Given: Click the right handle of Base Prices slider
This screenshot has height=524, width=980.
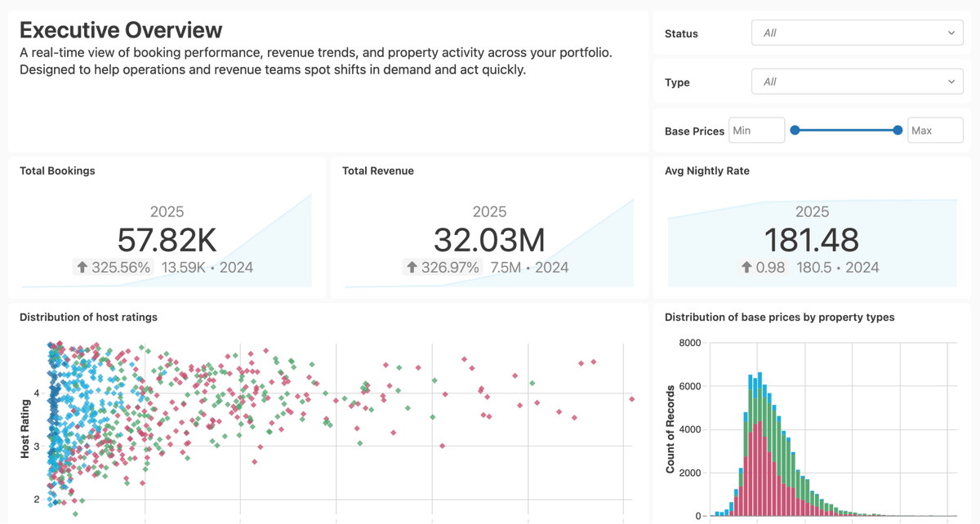Looking at the screenshot, I should [898, 130].
